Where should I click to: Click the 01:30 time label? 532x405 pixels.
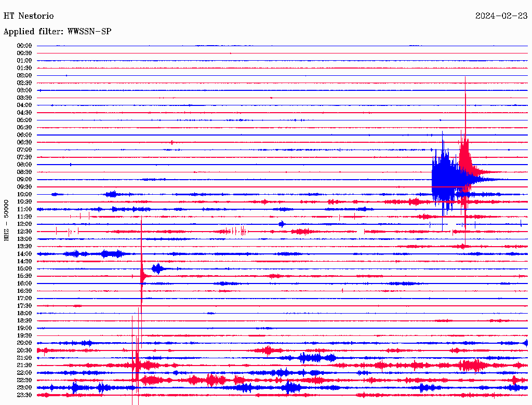pos(24,68)
